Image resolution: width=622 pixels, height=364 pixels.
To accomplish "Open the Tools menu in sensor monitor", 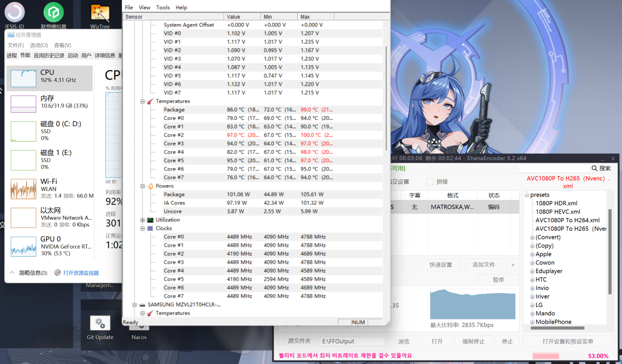I will pos(163,7).
